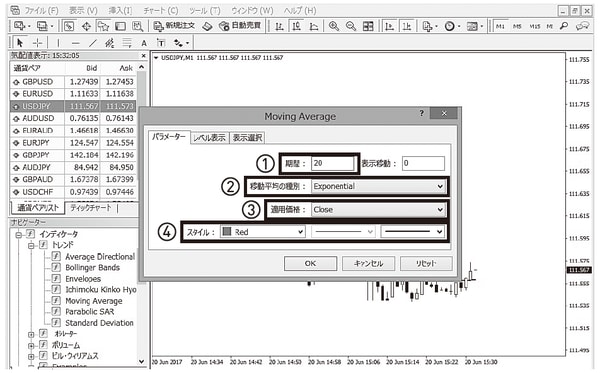Image resolution: width=600 pixels, height=373 pixels.
Task: Click the OK button
Action: (x=310, y=263)
